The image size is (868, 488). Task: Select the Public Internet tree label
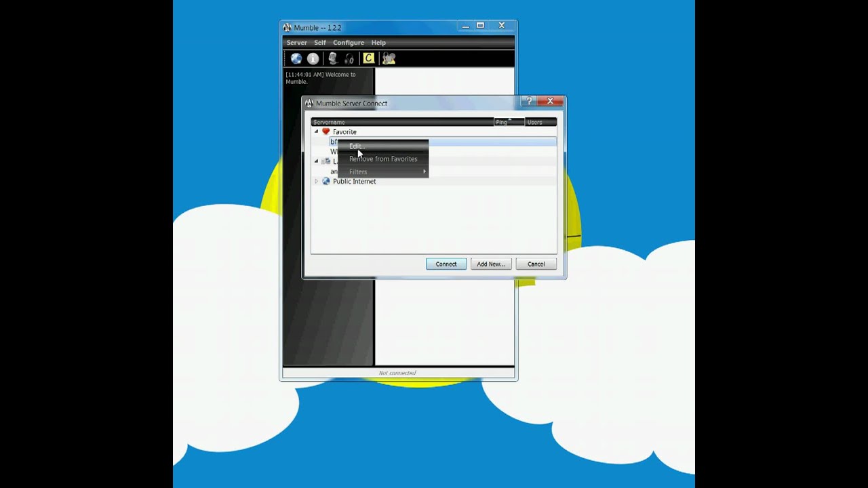[354, 181]
